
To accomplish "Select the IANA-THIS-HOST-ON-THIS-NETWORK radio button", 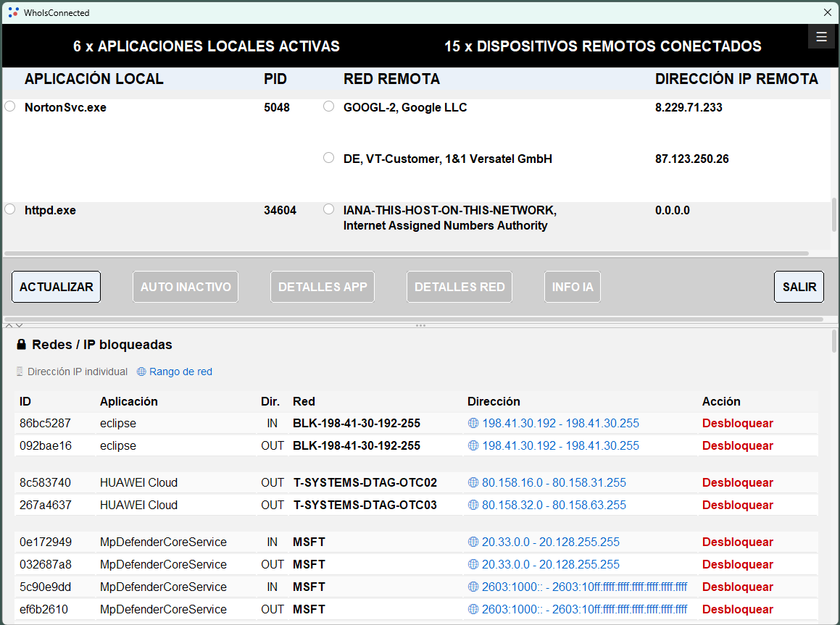I will [x=329, y=209].
